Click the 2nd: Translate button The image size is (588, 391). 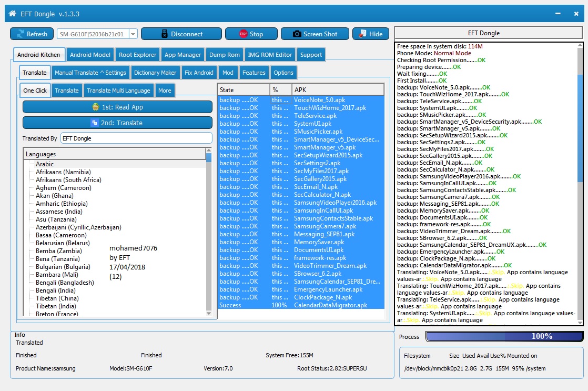(x=117, y=123)
